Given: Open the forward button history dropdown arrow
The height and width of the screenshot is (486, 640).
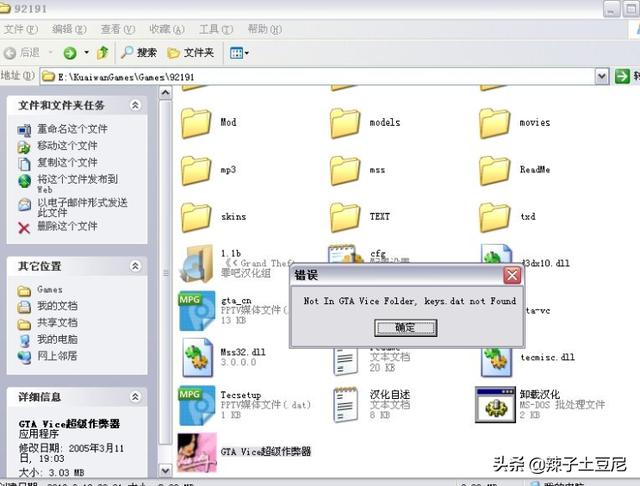Looking at the screenshot, I should [x=87, y=53].
